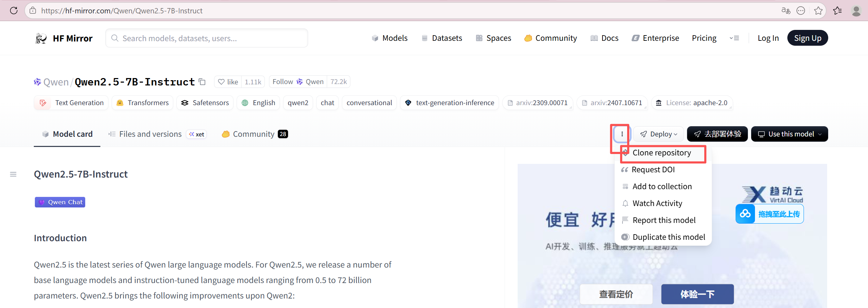Select the English language tag
Screen dimensions: 868x308
coord(258,103)
